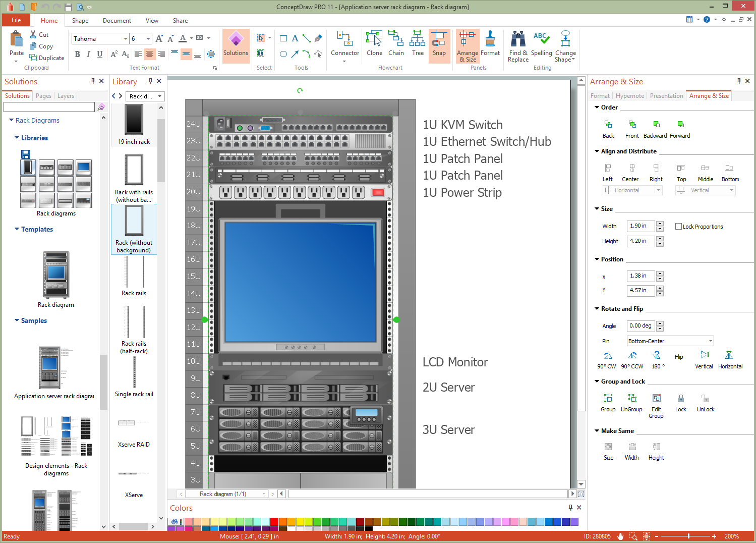756x543 pixels.
Task: Move object Backward one level
Action: pyautogui.click(x=655, y=129)
